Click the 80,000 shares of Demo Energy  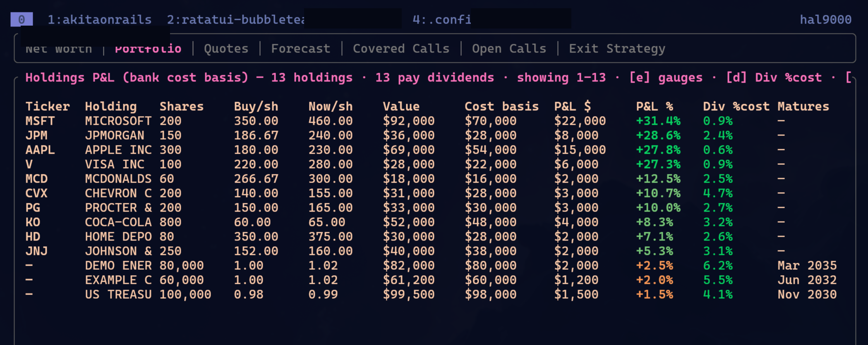(182, 266)
